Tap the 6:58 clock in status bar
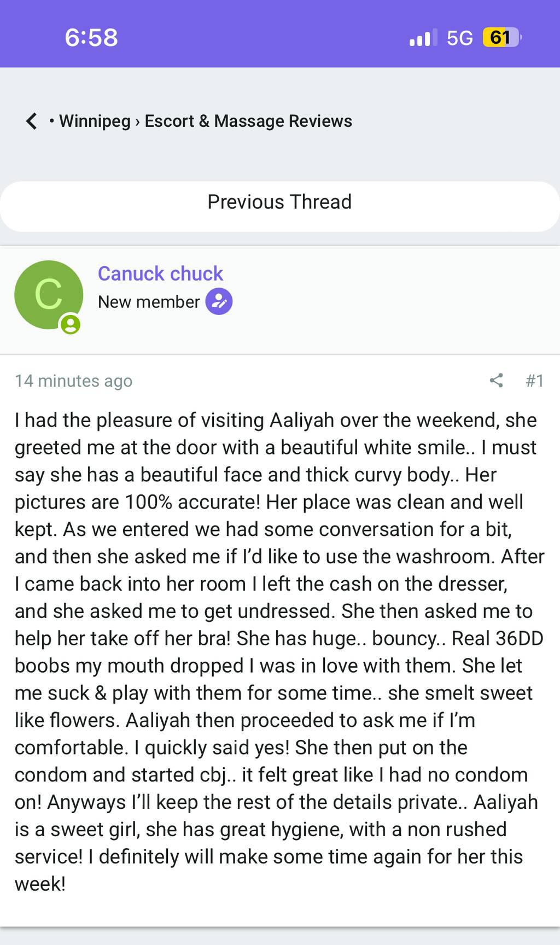Viewport: 560px width, 945px height. pyautogui.click(x=91, y=37)
